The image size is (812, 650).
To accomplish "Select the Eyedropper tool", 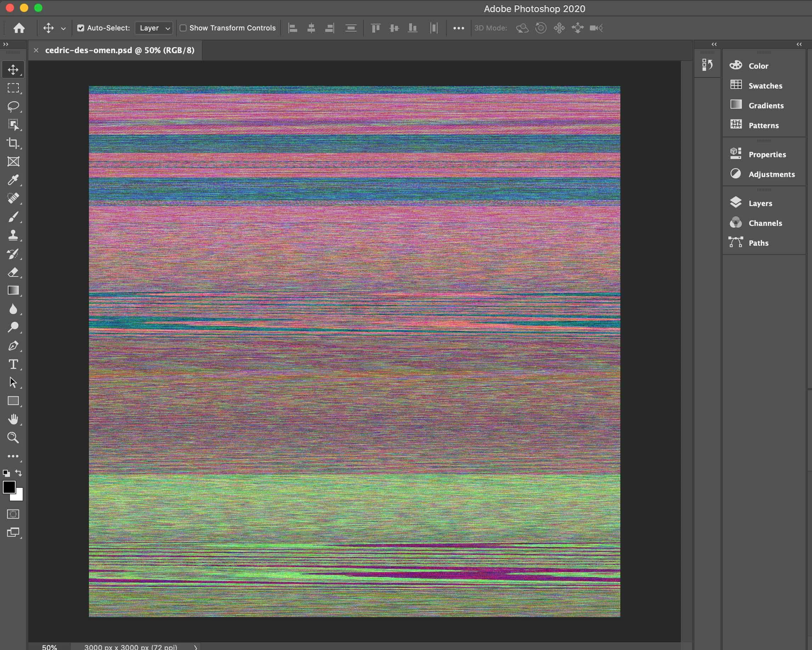I will [x=13, y=180].
